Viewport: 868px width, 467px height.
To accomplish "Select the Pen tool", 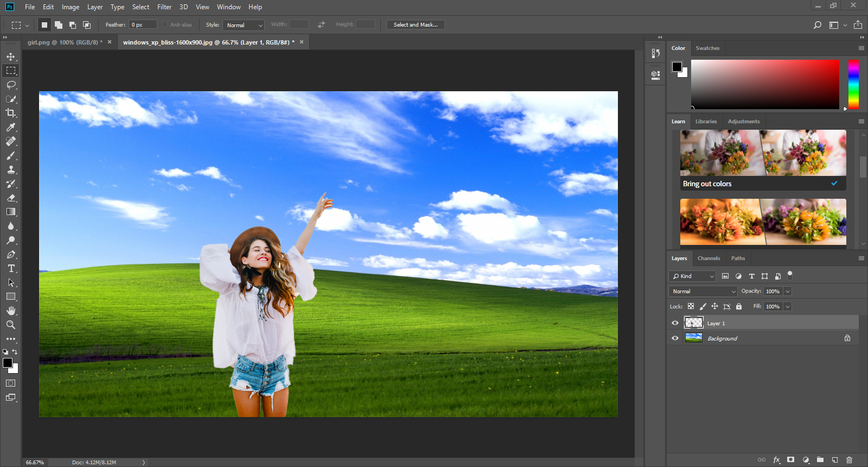I will pos(11,254).
